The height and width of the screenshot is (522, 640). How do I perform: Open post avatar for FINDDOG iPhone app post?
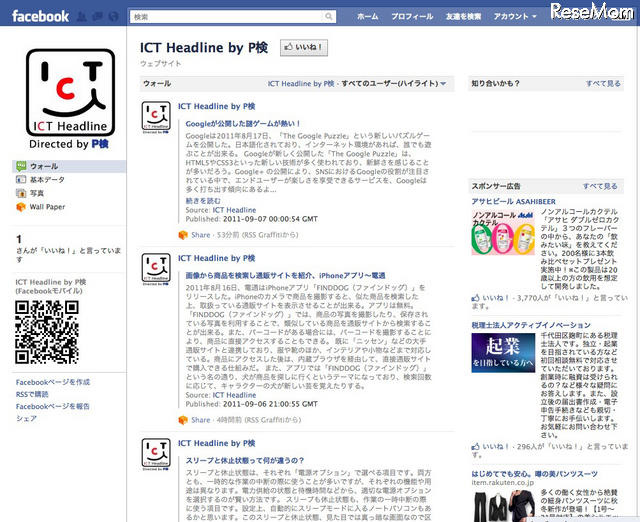[156, 269]
